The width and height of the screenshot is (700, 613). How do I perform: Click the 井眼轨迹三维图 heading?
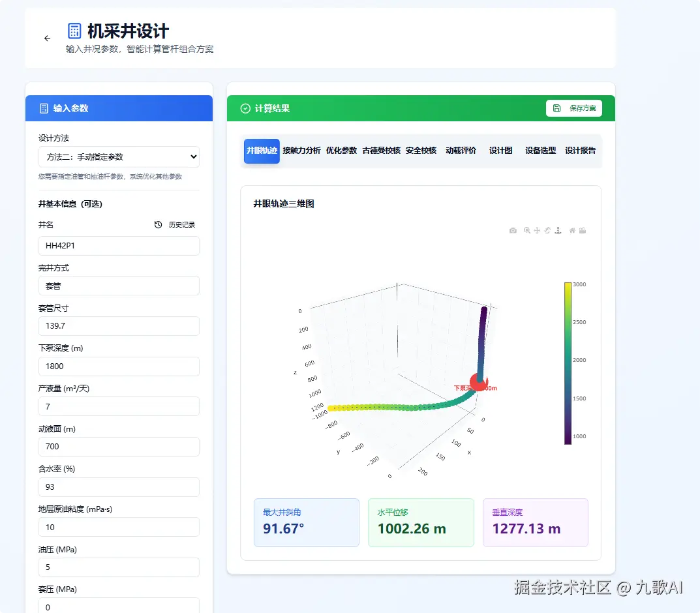tap(284, 204)
